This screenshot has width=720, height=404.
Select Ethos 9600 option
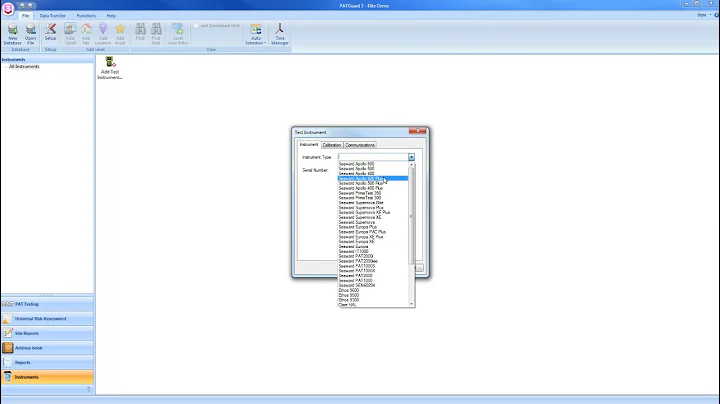tap(372, 290)
